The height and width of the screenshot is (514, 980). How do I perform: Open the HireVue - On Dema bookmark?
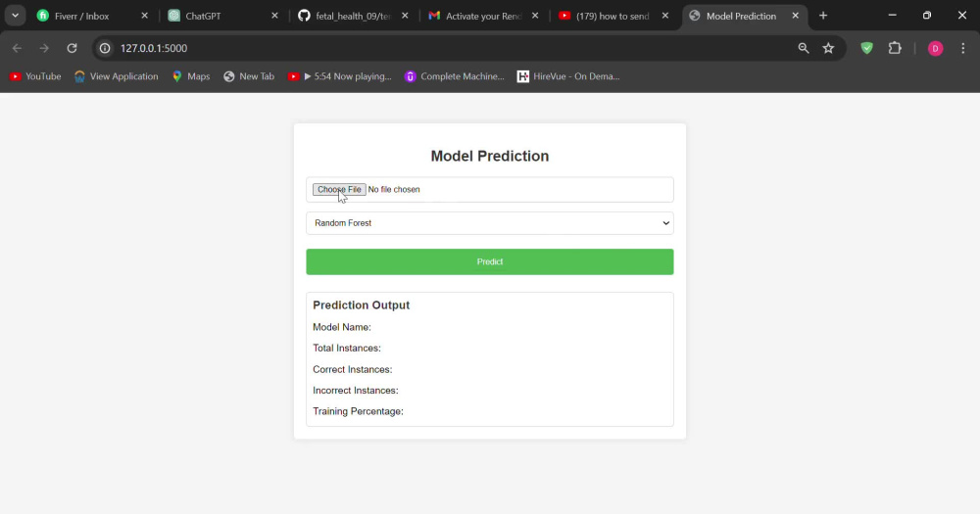pos(568,76)
